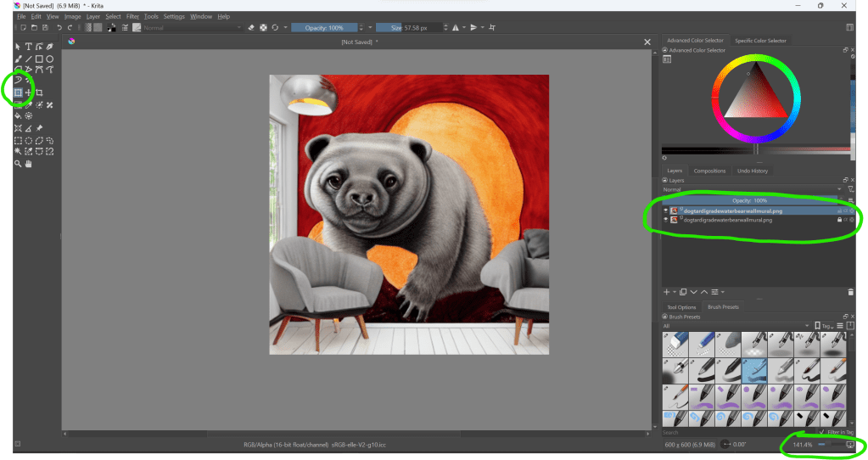Viewport: 868px width, 460px height.
Task: Switch to the Tool Options tab
Action: pos(681,307)
